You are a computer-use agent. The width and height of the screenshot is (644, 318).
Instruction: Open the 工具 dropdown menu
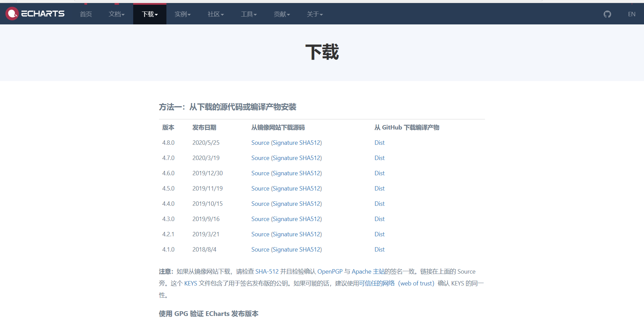(x=249, y=14)
